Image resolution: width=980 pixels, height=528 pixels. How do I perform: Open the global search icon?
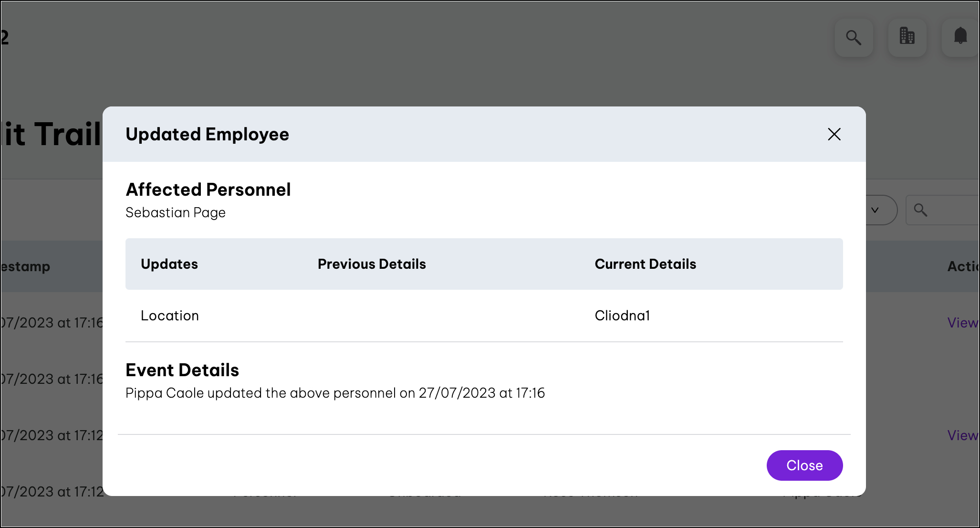854,37
